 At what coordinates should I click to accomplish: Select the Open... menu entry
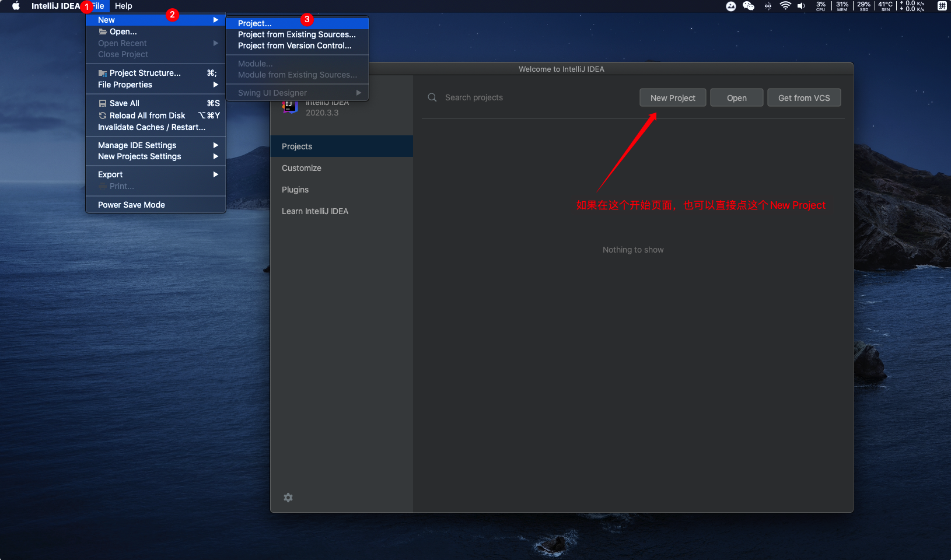[156, 32]
